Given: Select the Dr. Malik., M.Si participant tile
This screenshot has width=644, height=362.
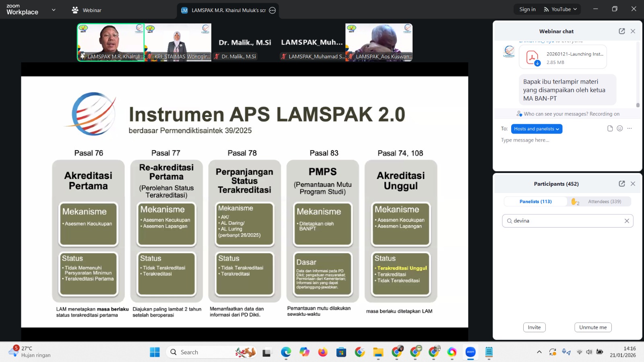Looking at the screenshot, I should 245,42.
